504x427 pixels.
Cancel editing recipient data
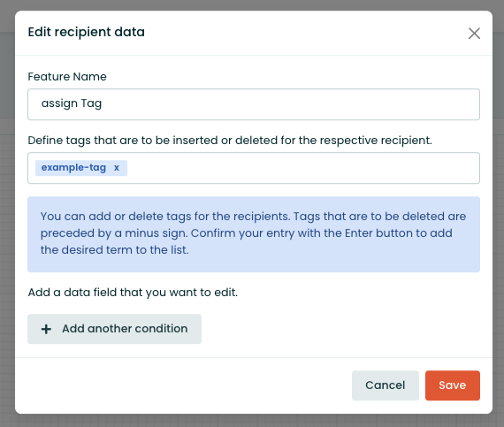[385, 385]
